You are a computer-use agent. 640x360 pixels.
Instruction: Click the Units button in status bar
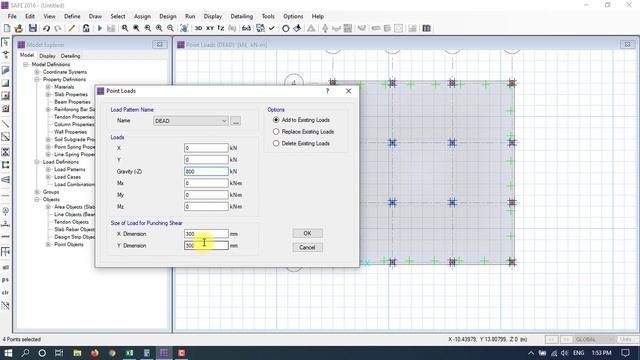[x=626, y=340]
